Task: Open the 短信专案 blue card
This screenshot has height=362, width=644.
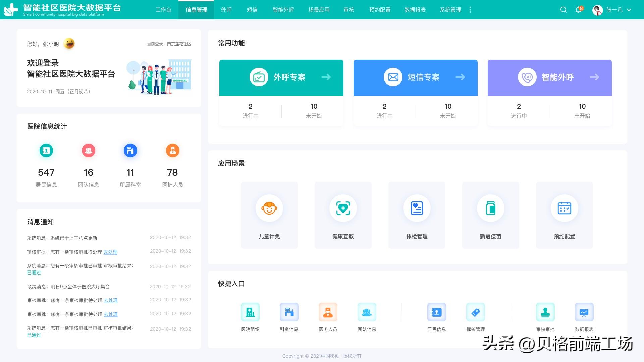Action: [x=415, y=78]
